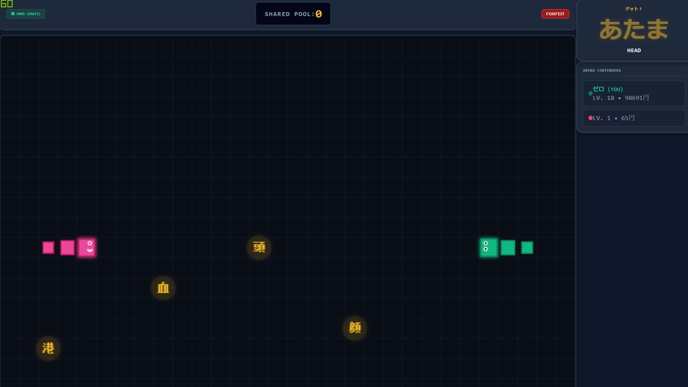Select the 顔 kanji token
The height and width of the screenshot is (387, 688).
tap(355, 328)
